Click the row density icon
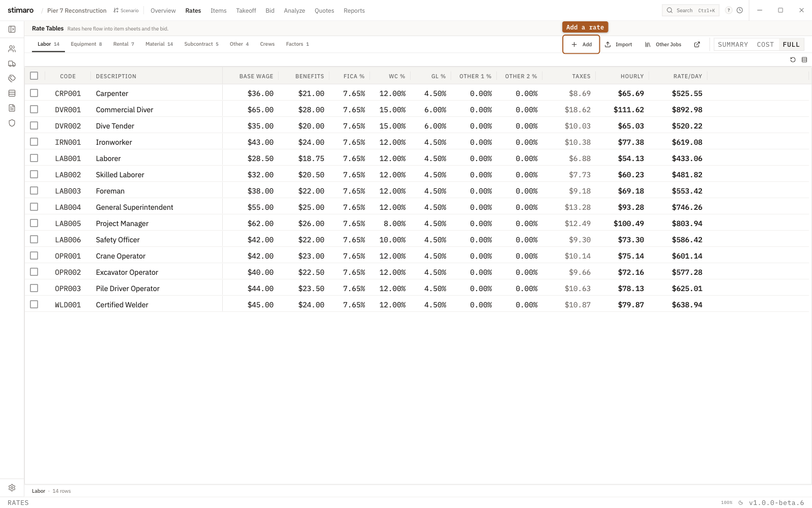Screen dimensions: 812x508 (804, 60)
